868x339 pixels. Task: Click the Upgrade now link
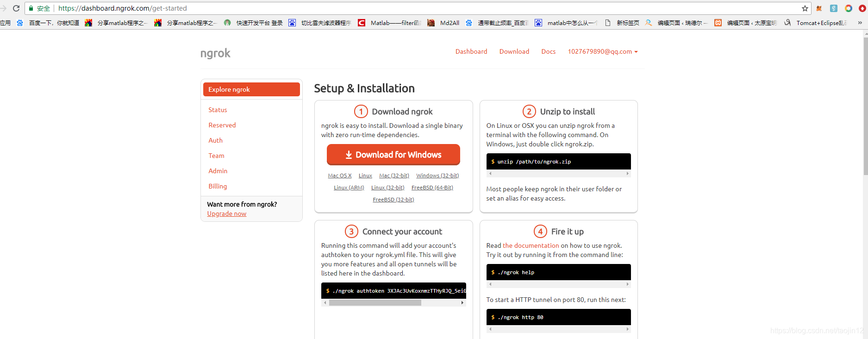[227, 213]
